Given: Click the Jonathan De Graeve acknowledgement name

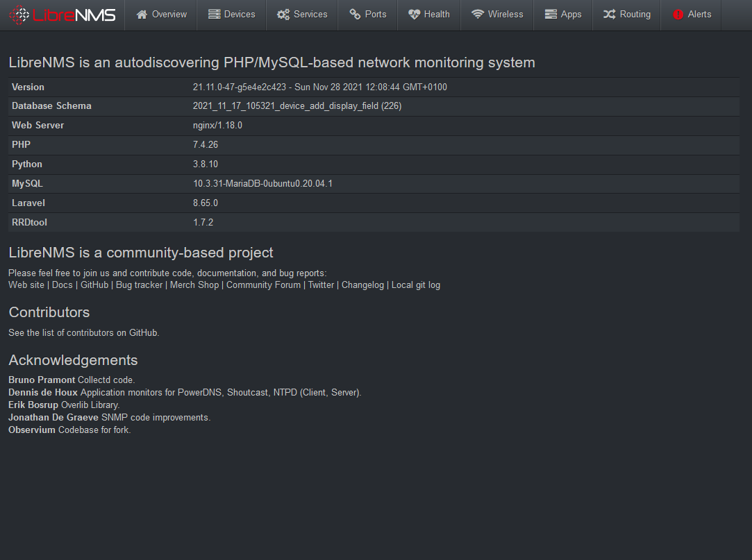Looking at the screenshot, I should [53, 417].
